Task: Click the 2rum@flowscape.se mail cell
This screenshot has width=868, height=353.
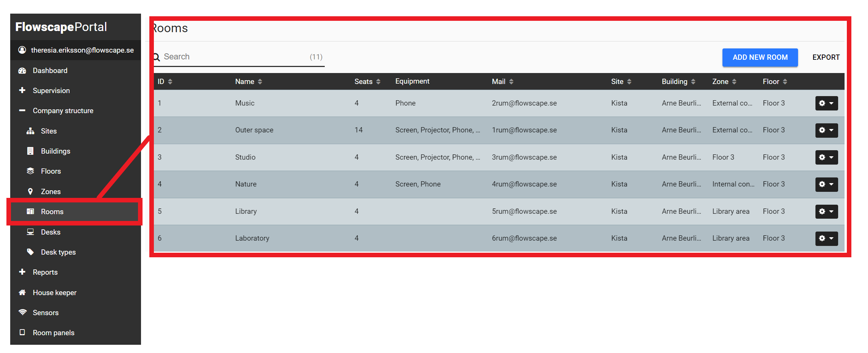Action: pyautogui.click(x=524, y=103)
